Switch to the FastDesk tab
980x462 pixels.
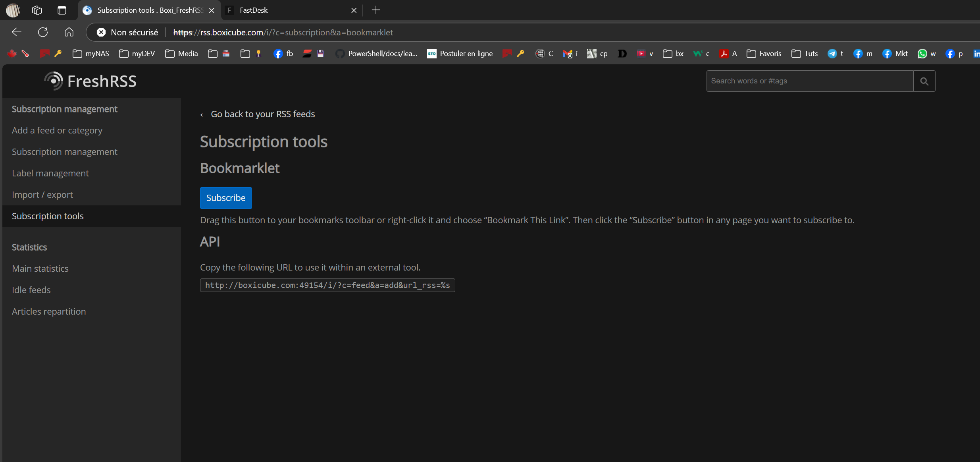pos(292,10)
